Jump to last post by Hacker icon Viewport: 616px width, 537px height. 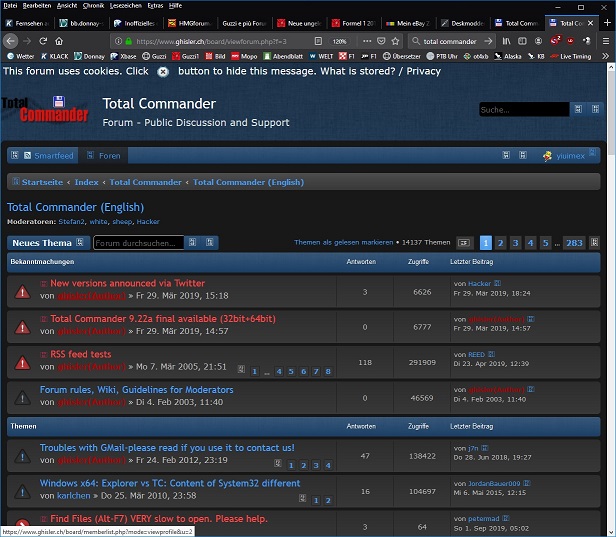coord(497,283)
